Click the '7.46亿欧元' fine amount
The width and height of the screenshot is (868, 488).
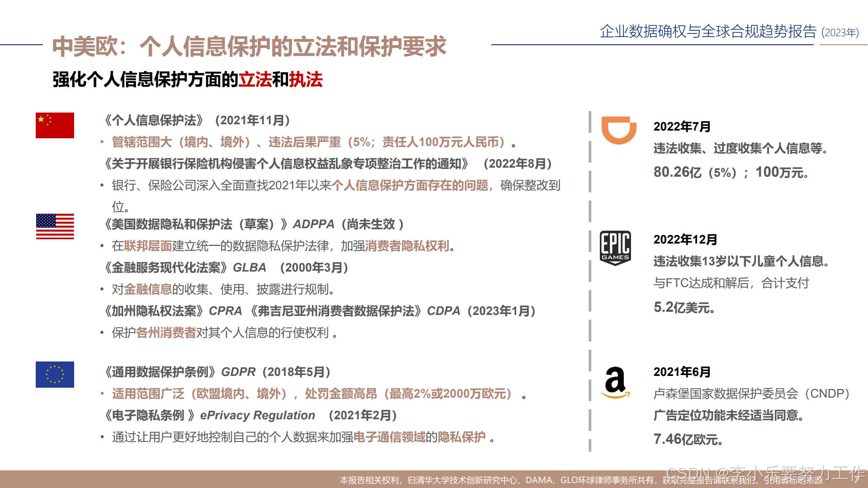tap(688, 439)
